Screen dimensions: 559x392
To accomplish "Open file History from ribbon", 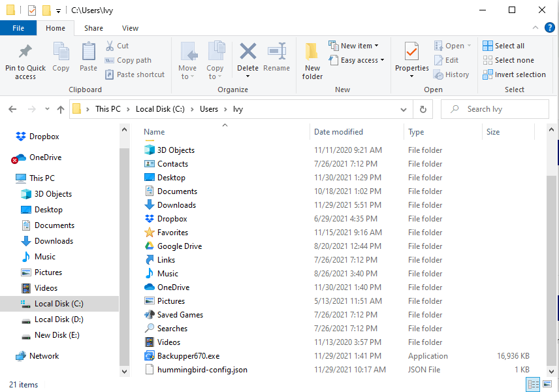I will point(451,74).
